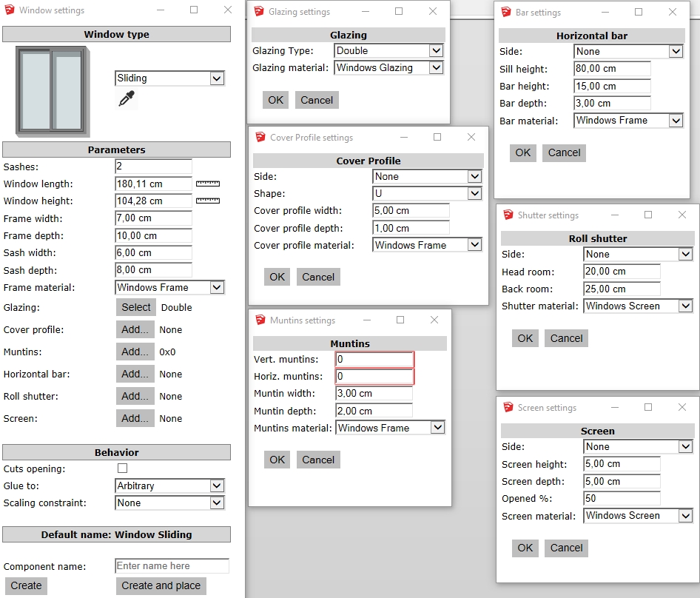Click SketchUp icon in Shutter settings title bar
700x598 pixels.
tap(508, 215)
